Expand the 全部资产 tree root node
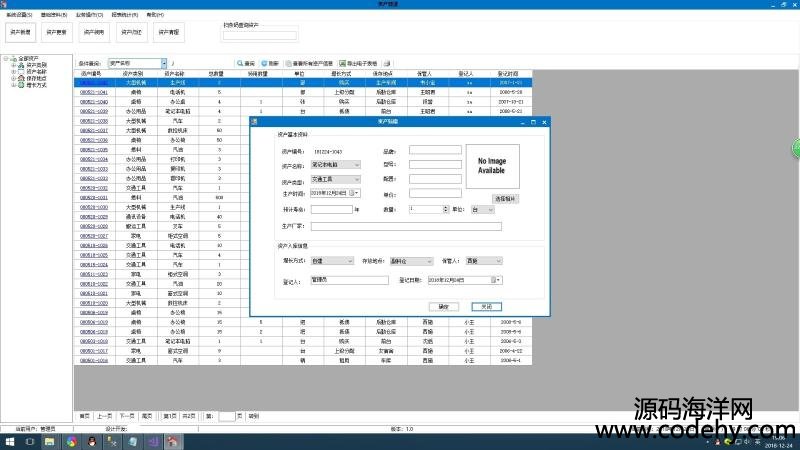The width and height of the screenshot is (800, 450). (6, 59)
